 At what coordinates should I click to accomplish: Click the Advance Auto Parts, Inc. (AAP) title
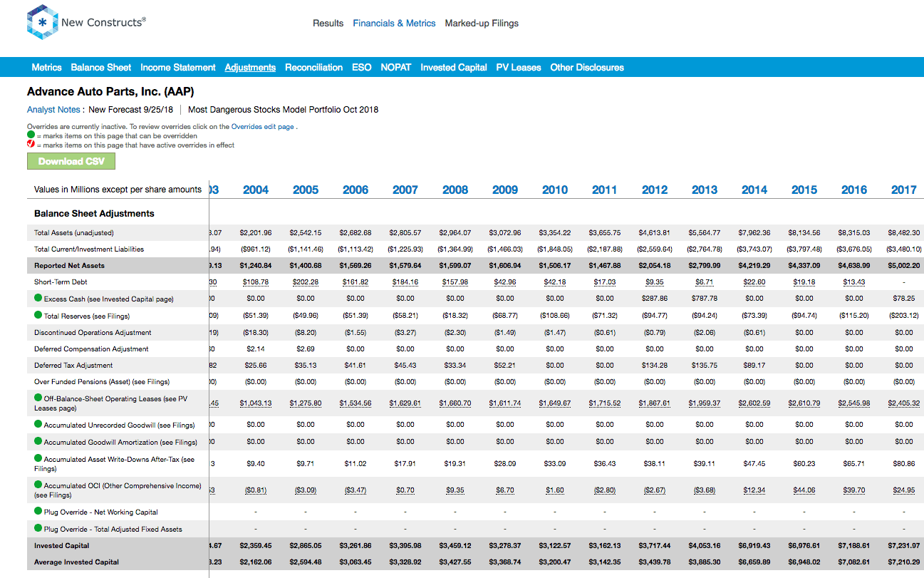point(110,92)
